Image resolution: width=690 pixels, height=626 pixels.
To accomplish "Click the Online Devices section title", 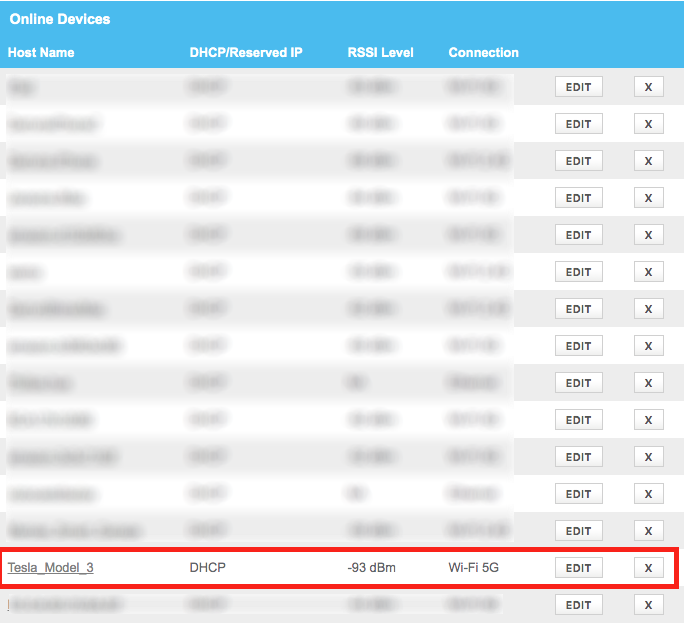I will [60, 19].
